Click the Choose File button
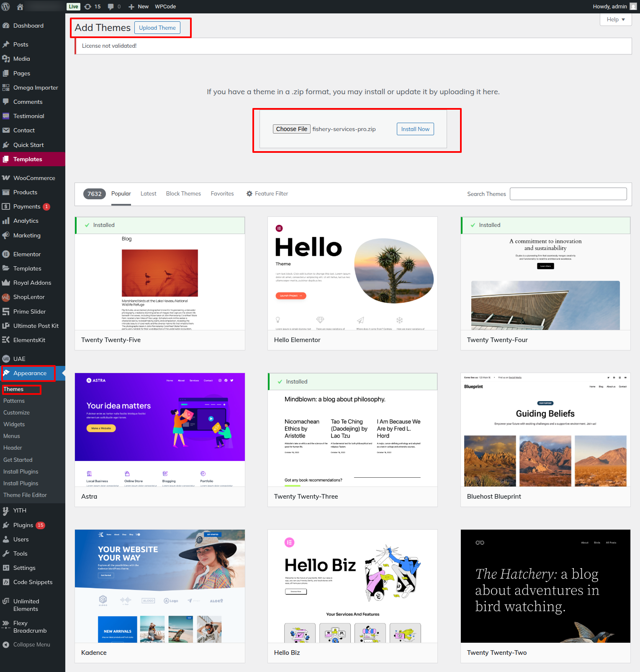The width and height of the screenshot is (640, 672). click(291, 129)
